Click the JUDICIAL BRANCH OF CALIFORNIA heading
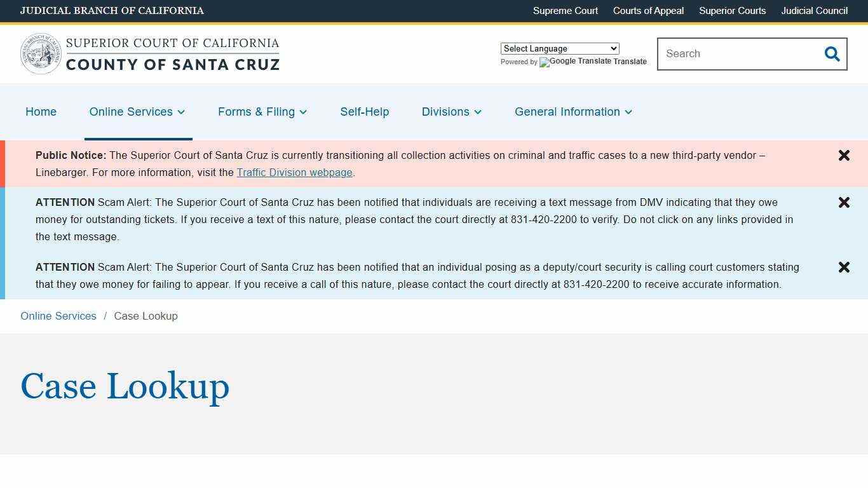This screenshot has width=868, height=488. 112,11
